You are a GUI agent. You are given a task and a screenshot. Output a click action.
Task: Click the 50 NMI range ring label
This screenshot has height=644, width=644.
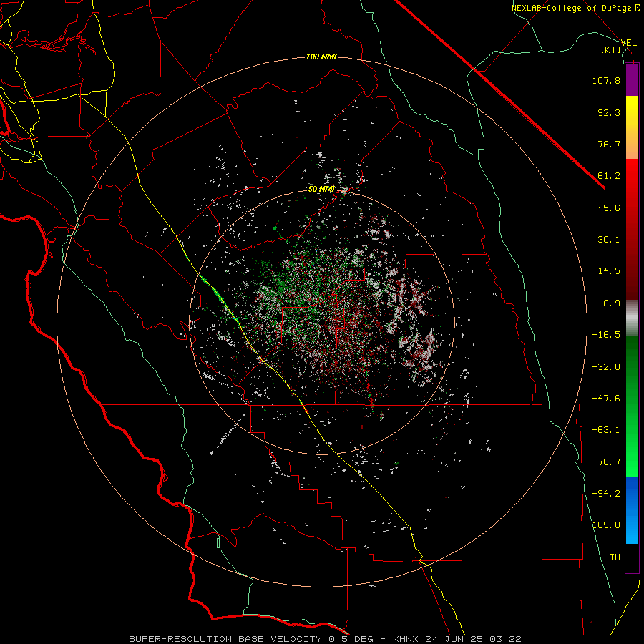pyautogui.click(x=321, y=190)
